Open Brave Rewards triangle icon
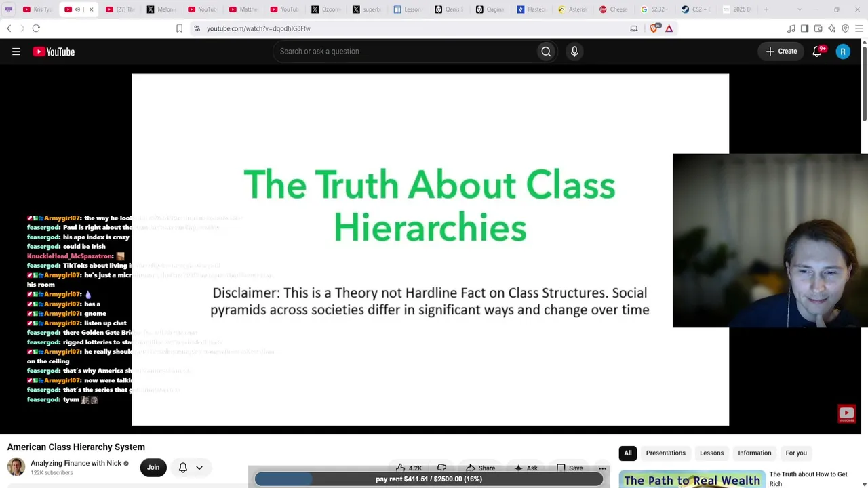 [x=669, y=28]
